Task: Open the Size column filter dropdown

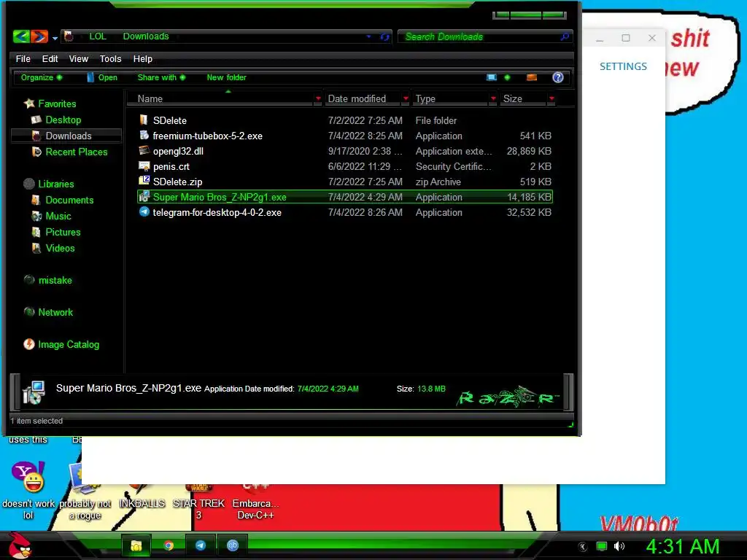Action: point(551,98)
